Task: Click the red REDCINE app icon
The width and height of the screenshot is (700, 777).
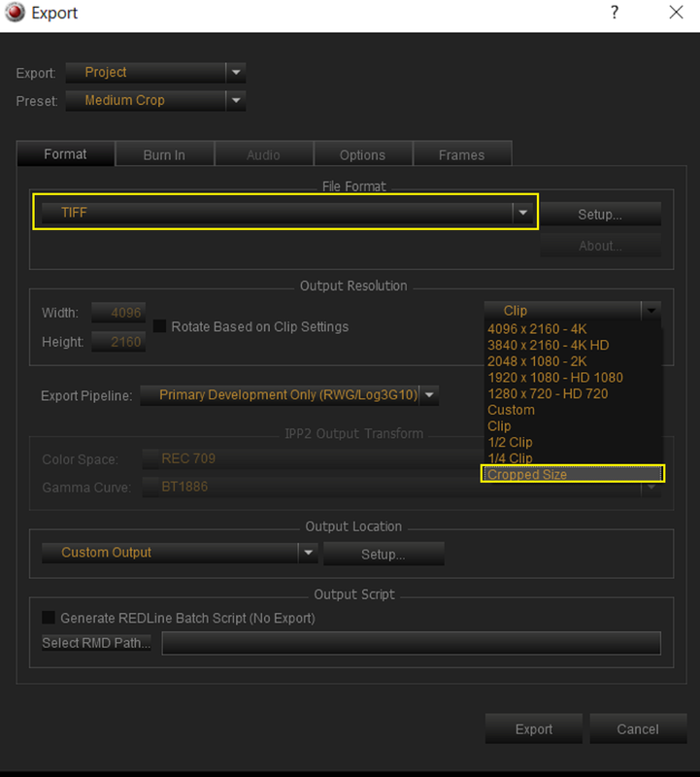Action: click(x=15, y=13)
